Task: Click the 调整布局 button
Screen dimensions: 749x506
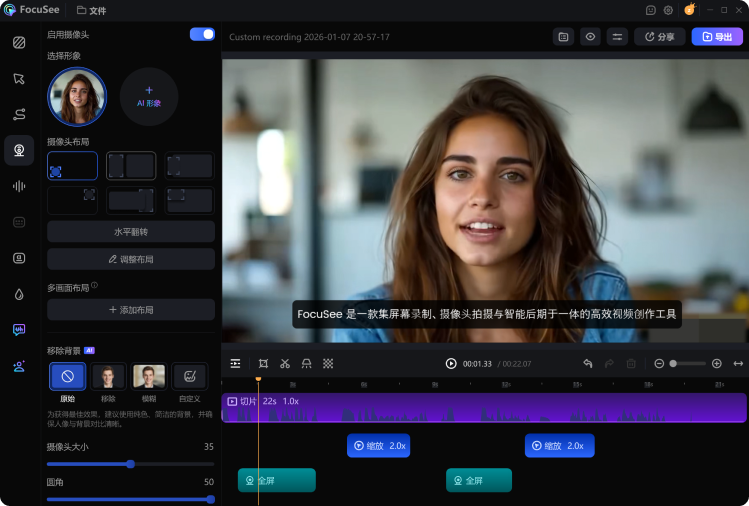Action: (131, 259)
